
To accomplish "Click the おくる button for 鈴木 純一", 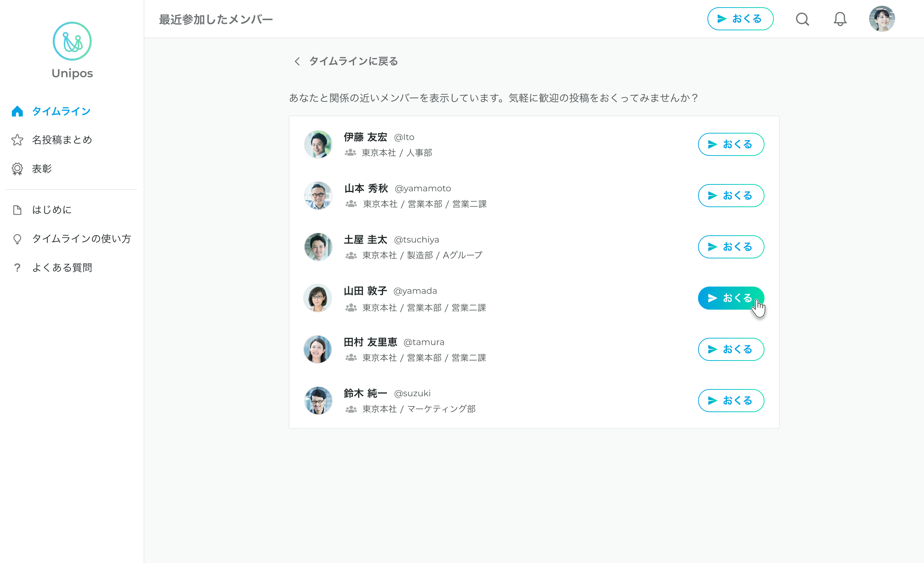I will click(731, 400).
